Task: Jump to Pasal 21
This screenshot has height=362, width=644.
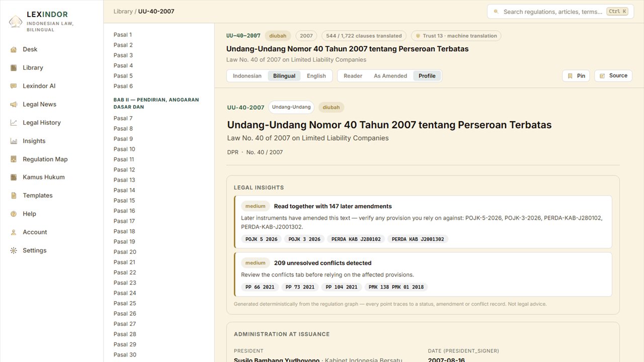Action: point(124,262)
